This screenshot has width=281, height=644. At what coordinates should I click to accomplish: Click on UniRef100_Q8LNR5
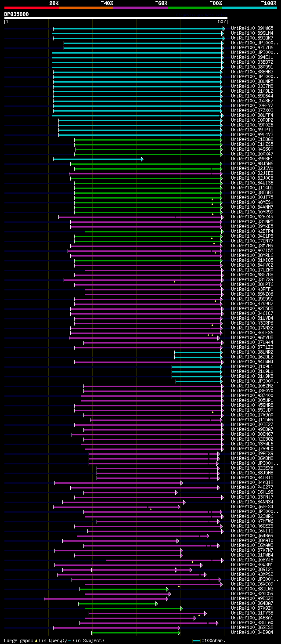click(x=252, y=81)
